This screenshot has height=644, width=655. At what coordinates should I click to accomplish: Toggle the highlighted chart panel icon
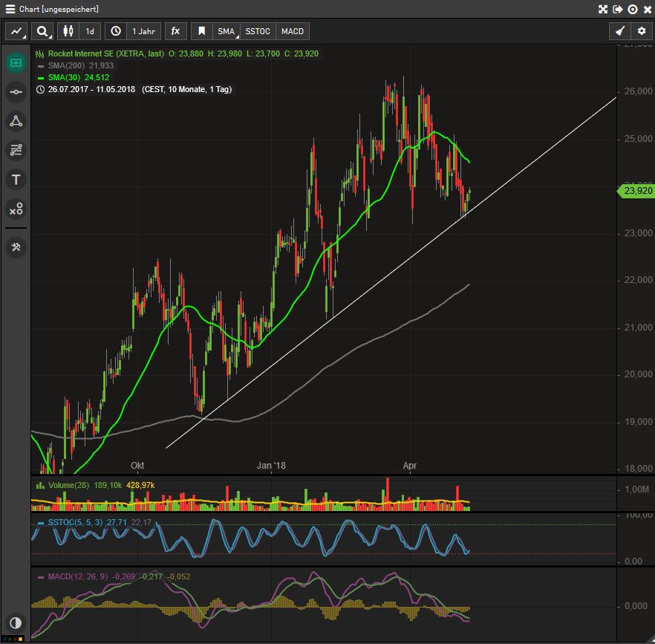(16, 63)
